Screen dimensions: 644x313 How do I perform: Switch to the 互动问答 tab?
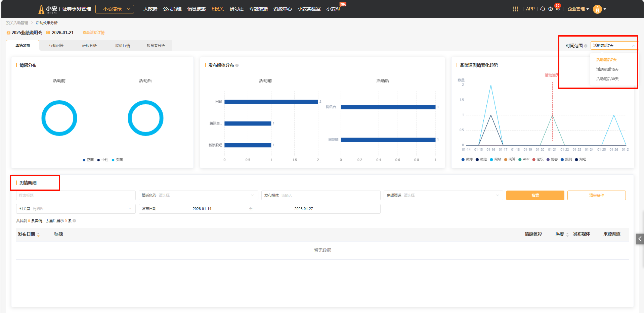click(56, 46)
